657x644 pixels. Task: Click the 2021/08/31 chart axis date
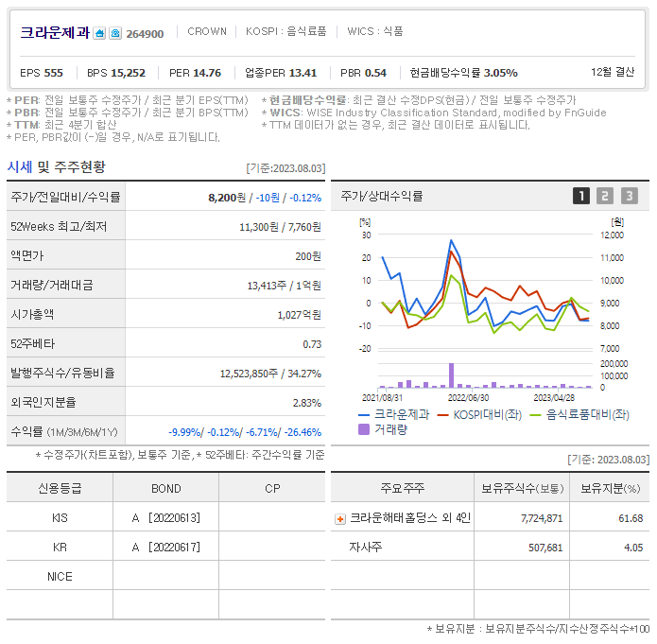pyautogui.click(x=382, y=398)
